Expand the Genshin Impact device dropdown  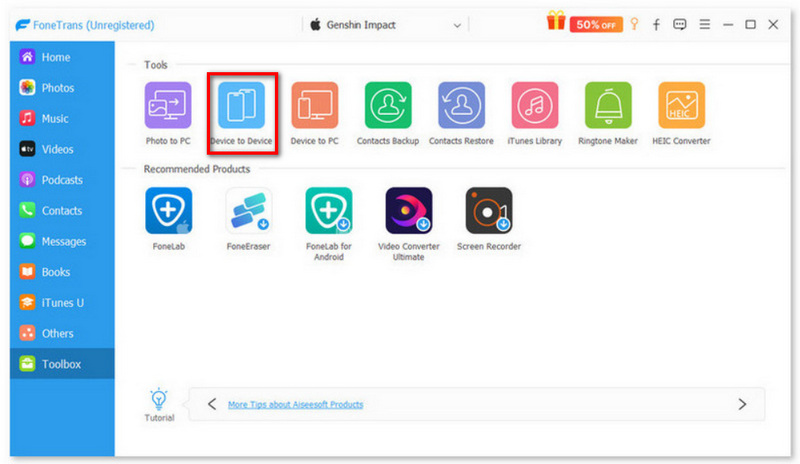click(458, 24)
